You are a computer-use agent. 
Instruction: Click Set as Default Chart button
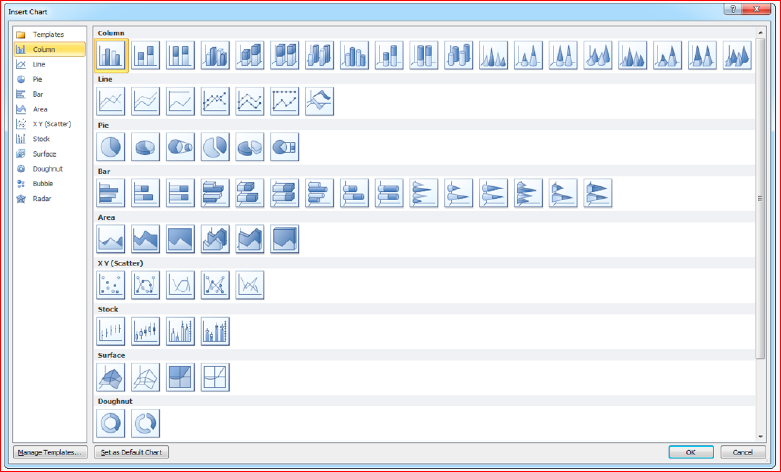point(131,452)
